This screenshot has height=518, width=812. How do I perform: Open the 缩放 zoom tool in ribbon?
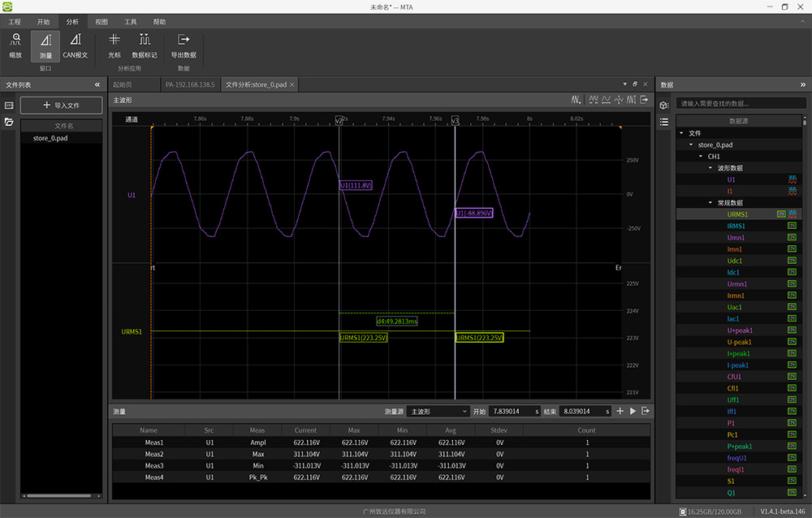click(15, 45)
